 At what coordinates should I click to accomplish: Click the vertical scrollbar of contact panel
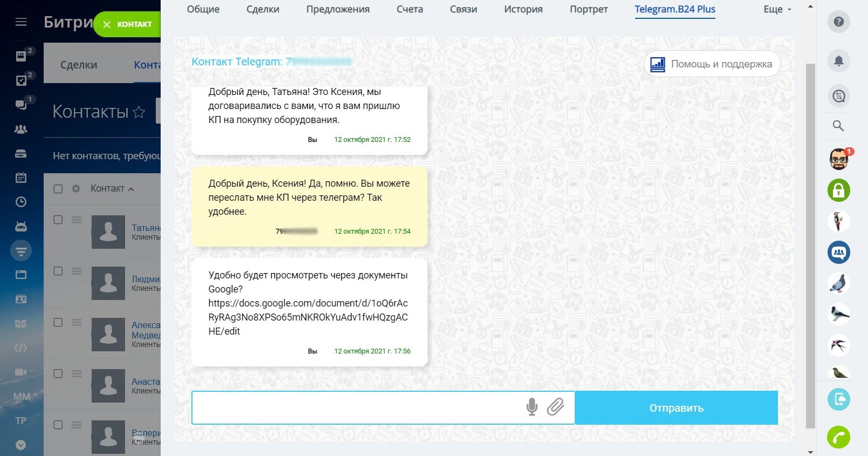tap(810, 246)
